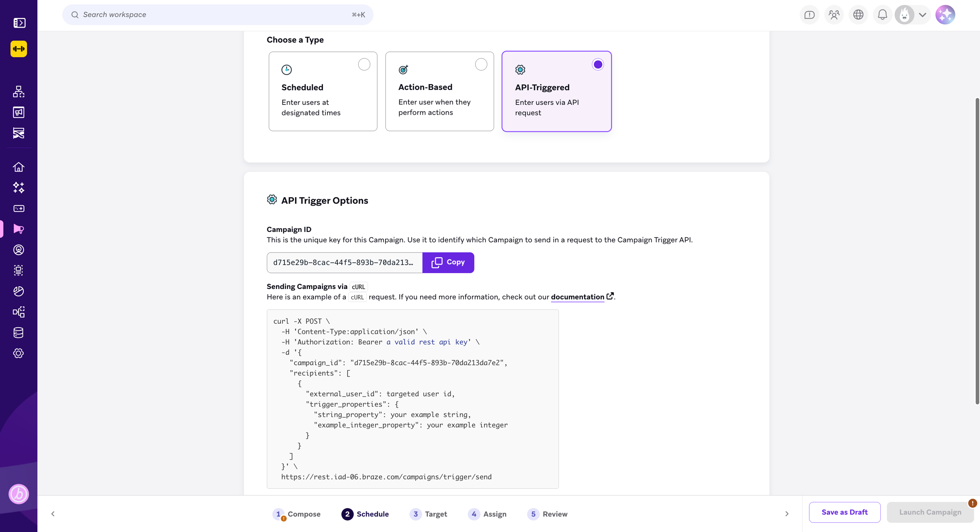Open the feedback message icon
This screenshot has width=980, height=532.
click(809, 15)
